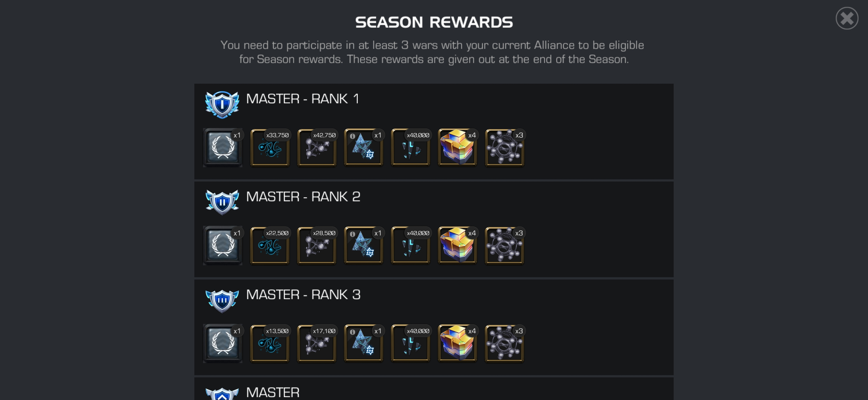Open the laurel title reward in Rank 3
Image resolution: width=868 pixels, height=400 pixels.
click(223, 343)
